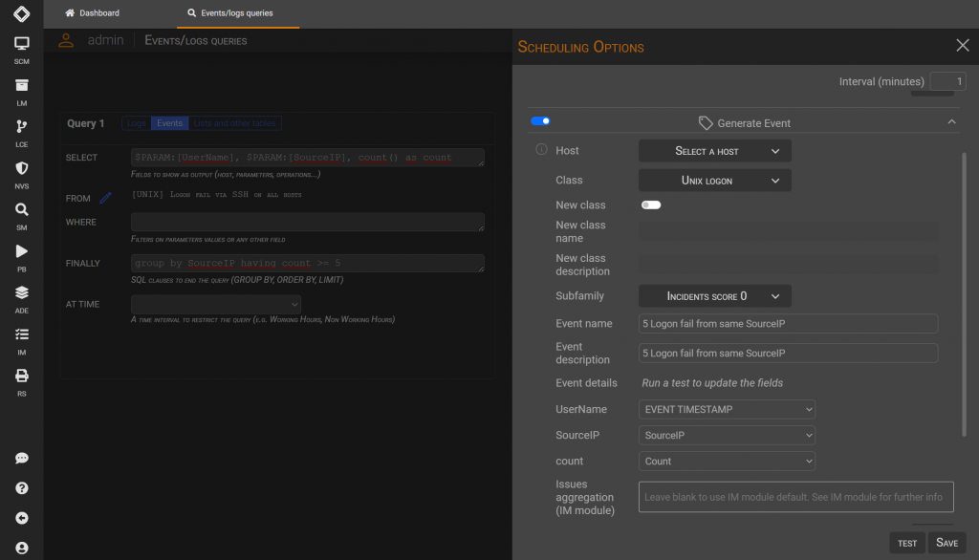Click the info icon beside Host
The height and width of the screenshot is (560, 979).
(x=541, y=150)
